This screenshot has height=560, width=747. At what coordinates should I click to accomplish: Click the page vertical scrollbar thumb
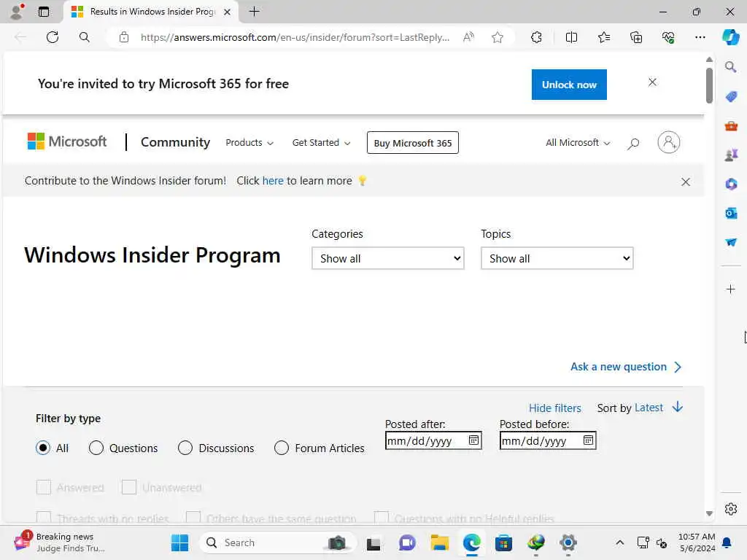coord(709,86)
